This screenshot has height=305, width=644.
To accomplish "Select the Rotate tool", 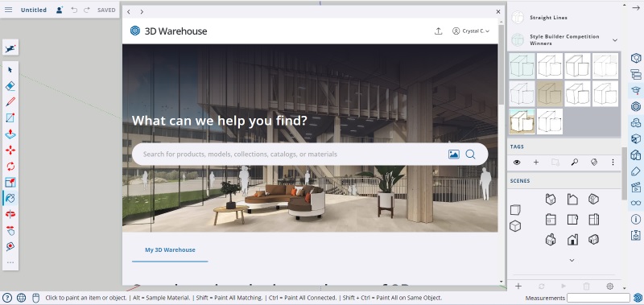I will tap(10, 167).
